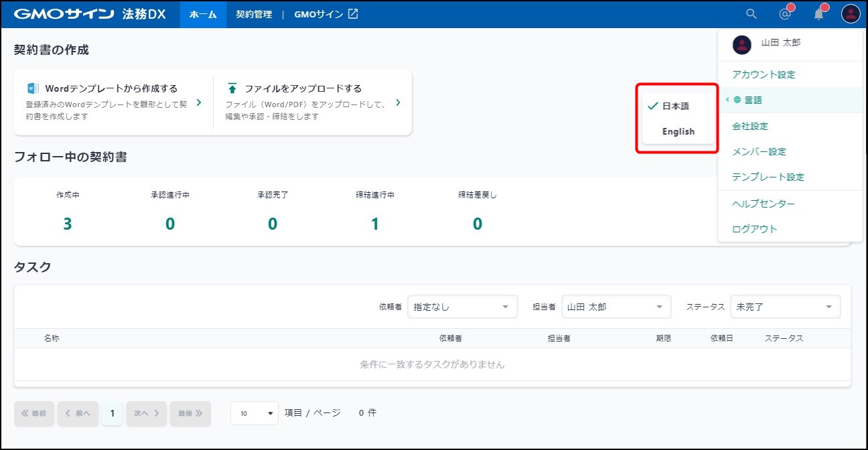
Task: Open ヘルプセンター link
Action: click(x=764, y=203)
